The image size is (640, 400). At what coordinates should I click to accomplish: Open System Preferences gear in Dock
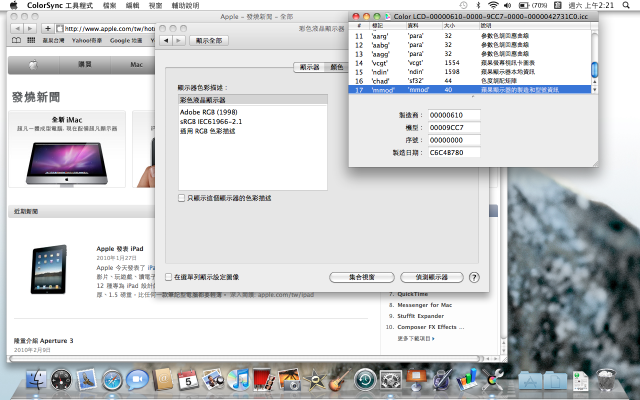(x=391, y=379)
